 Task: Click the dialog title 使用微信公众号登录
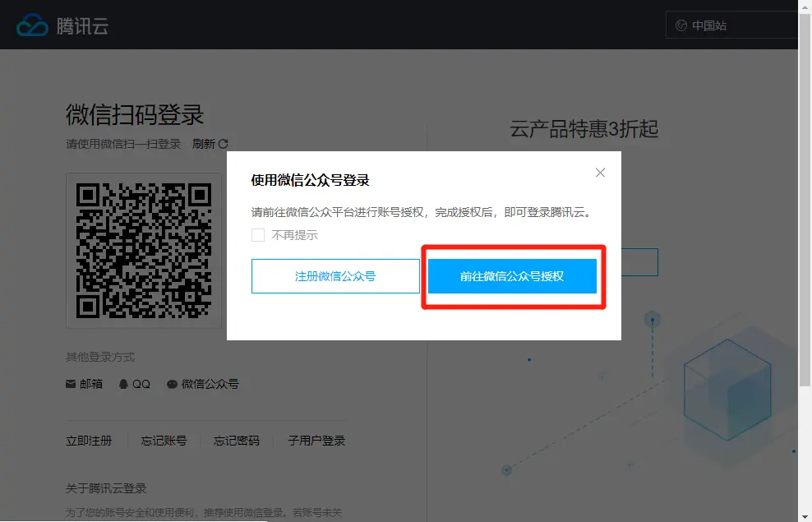coord(310,180)
